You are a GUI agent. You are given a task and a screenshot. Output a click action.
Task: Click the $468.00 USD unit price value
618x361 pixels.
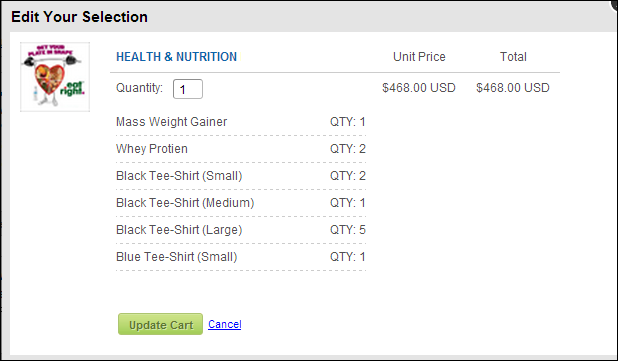click(419, 87)
